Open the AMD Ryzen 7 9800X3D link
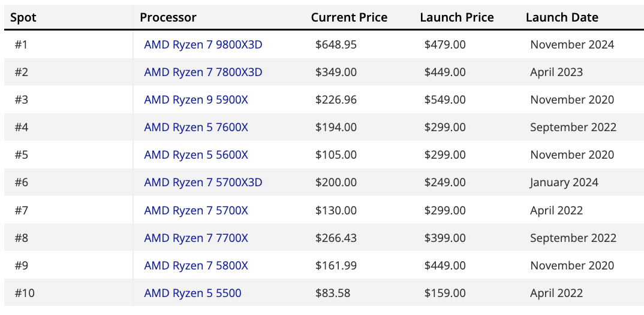 [x=203, y=45]
